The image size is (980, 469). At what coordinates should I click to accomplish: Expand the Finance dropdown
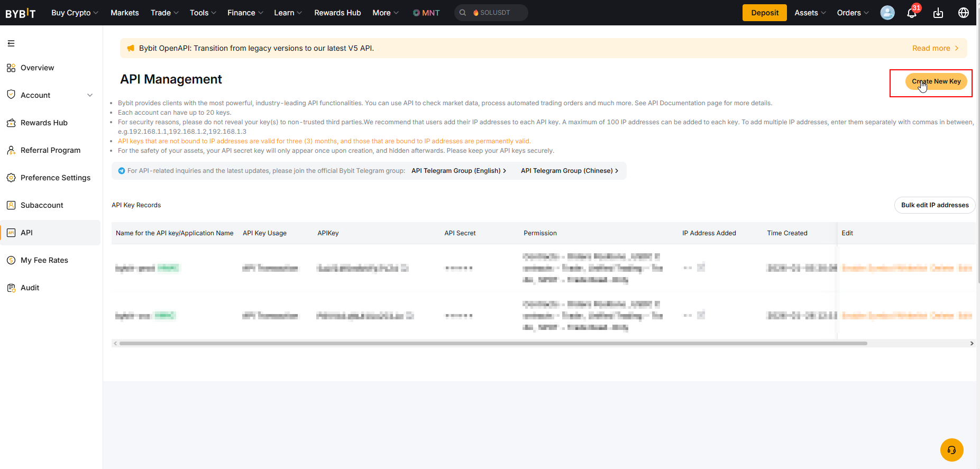245,13
